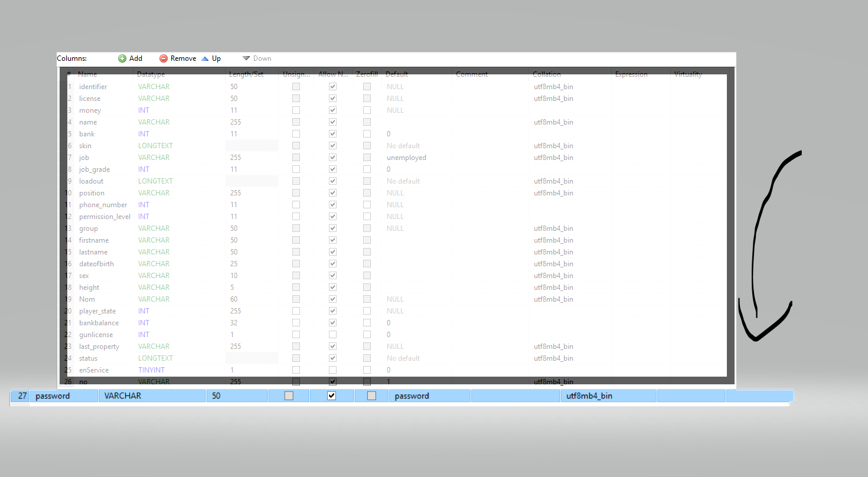The width and height of the screenshot is (868, 477).
Task: Click the Zerofill column header
Action: [x=367, y=74]
